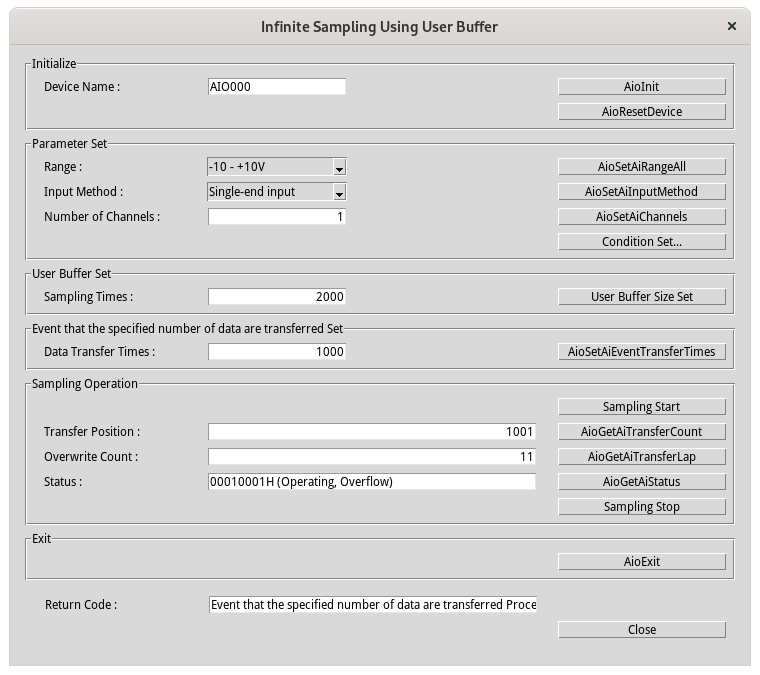This screenshot has height=675, width=760.
Task: Click User Buffer Size Set button
Action: coord(641,297)
